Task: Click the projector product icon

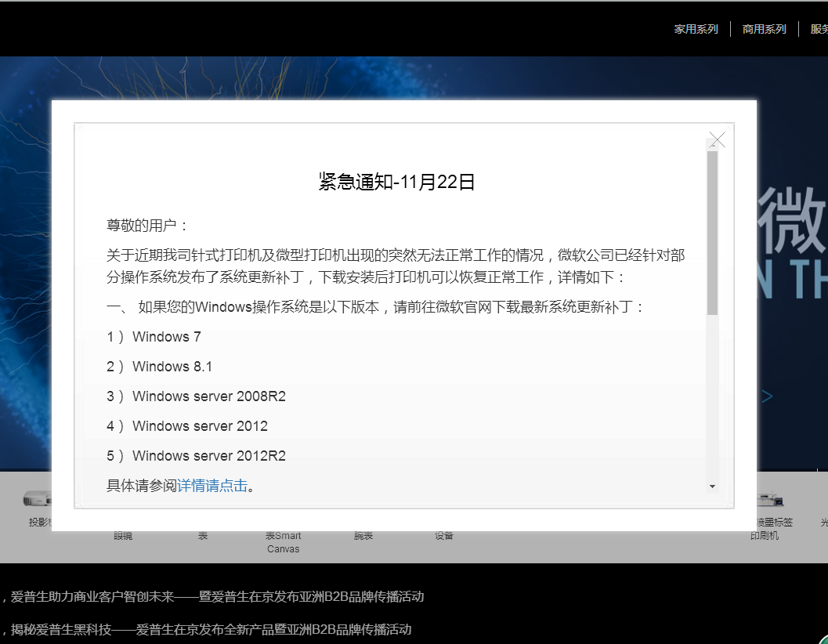Action: pos(38,498)
